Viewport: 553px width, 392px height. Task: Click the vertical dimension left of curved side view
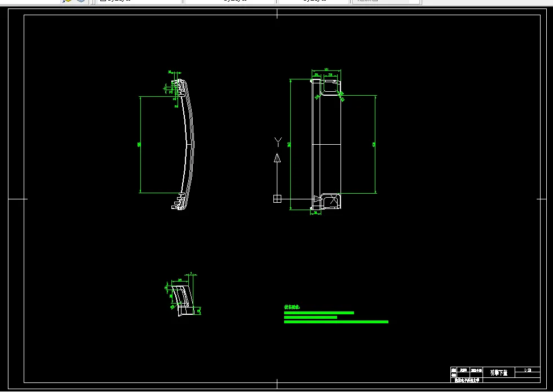point(140,145)
